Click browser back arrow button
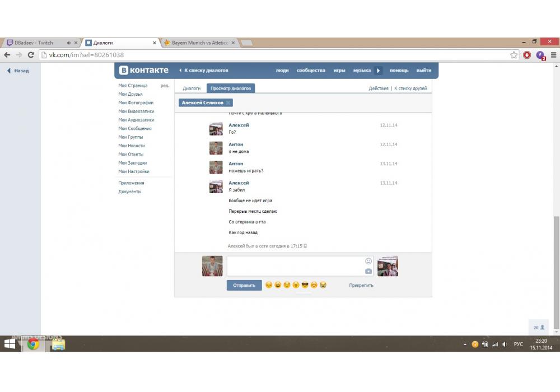This screenshot has width=560, height=392. 7,55
